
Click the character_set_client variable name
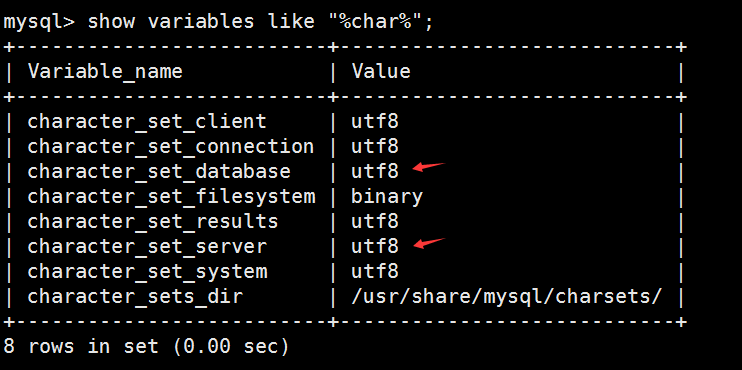pos(147,122)
